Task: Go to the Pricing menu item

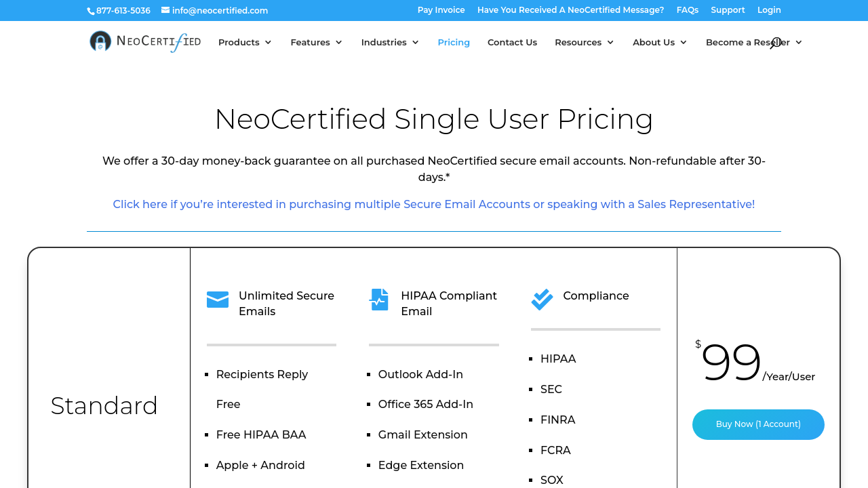Action: click(x=454, y=42)
